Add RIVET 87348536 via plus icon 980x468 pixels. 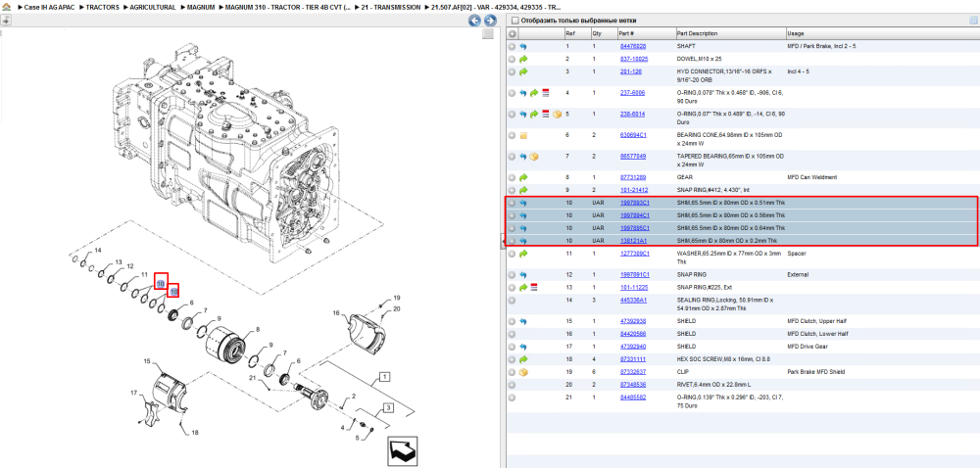(x=512, y=385)
